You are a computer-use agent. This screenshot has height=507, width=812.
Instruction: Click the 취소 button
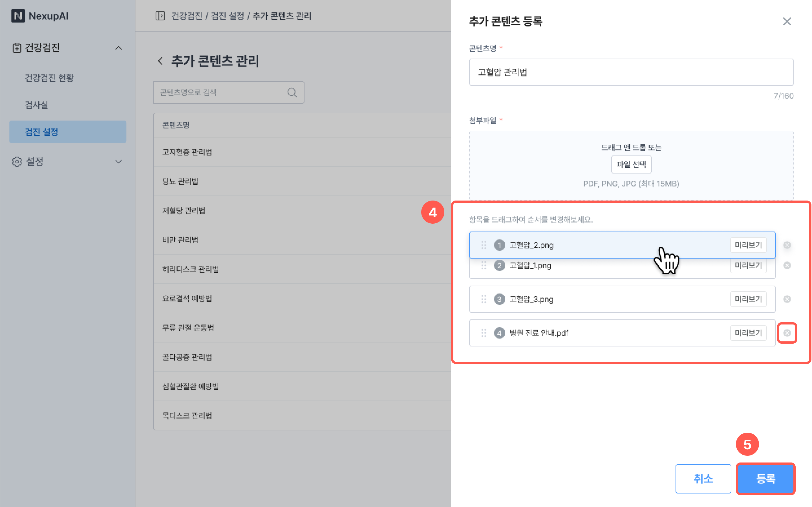click(x=703, y=479)
